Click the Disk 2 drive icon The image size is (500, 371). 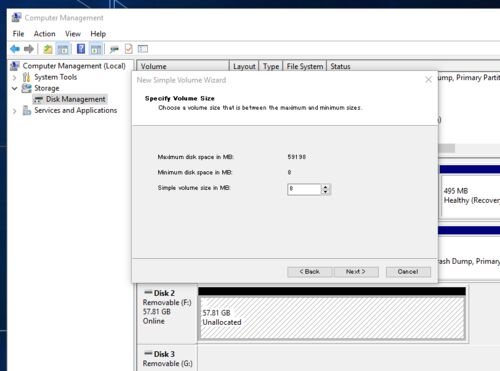pyautogui.click(x=148, y=292)
